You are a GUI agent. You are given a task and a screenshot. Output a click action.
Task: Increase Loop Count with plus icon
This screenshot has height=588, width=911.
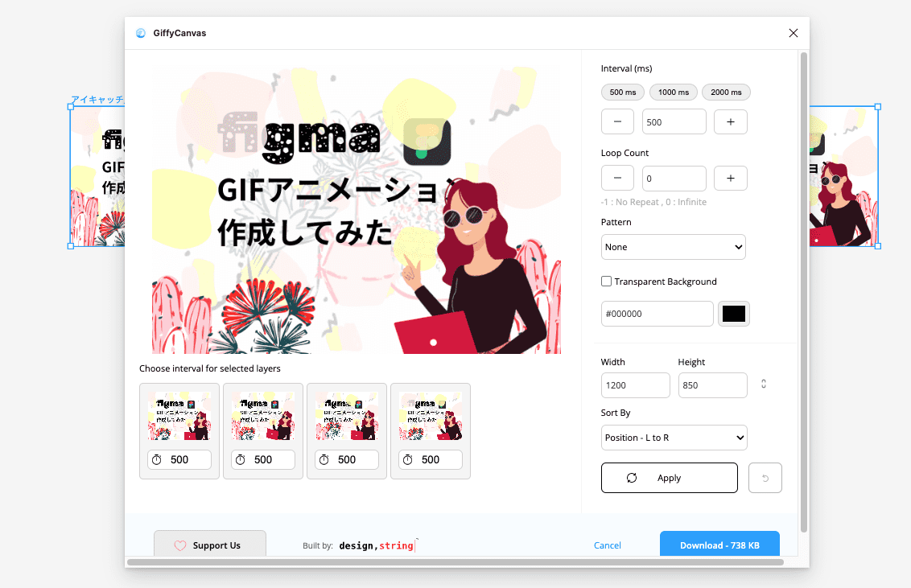[x=730, y=178]
